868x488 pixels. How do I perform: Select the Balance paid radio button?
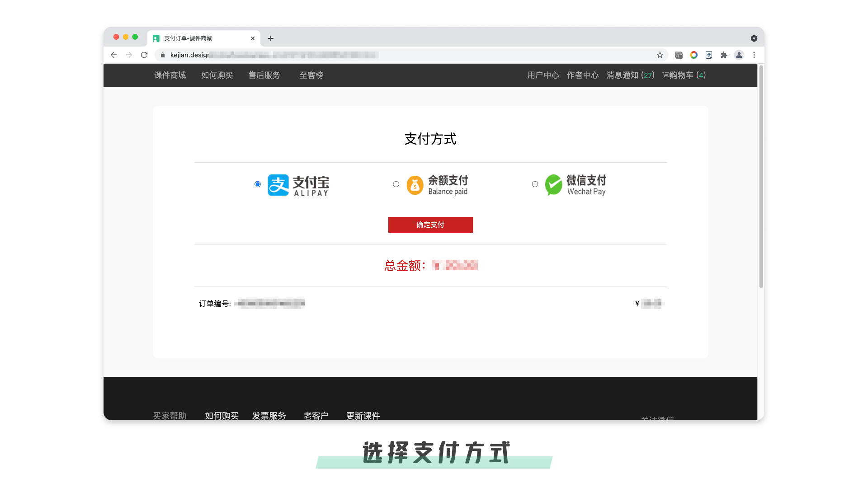(396, 184)
